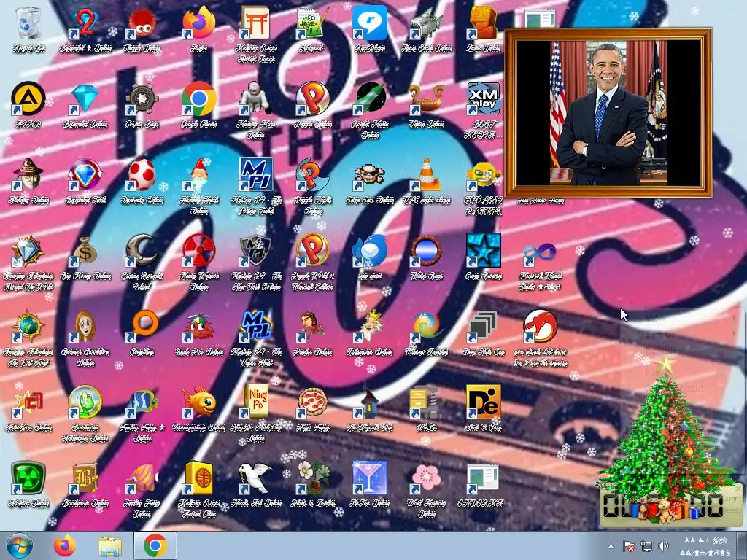Launch the Peggle Deluxe shortcut
This screenshot has width=747, height=560.
click(312, 99)
